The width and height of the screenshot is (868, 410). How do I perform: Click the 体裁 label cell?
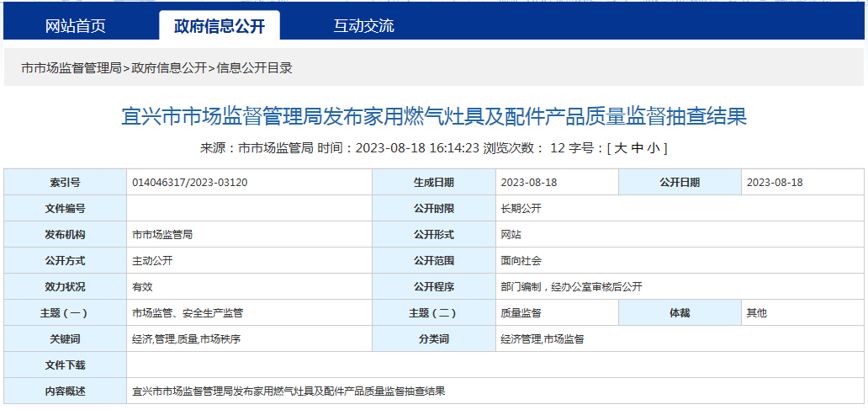[680, 312]
